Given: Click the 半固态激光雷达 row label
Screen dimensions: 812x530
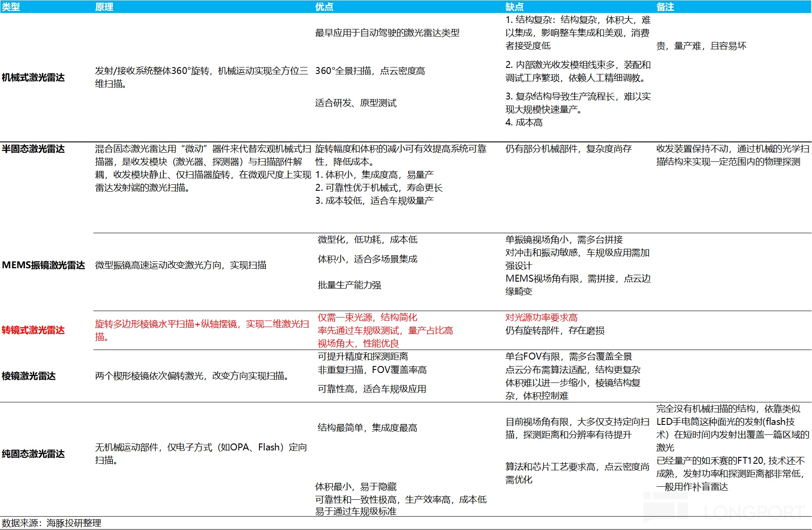Looking at the screenshot, I should 33,149.
